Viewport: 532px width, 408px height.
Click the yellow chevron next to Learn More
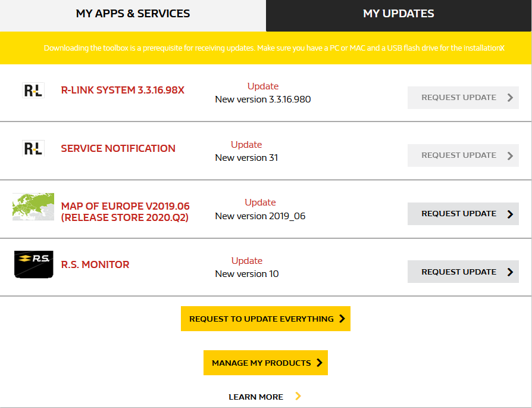click(298, 396)
